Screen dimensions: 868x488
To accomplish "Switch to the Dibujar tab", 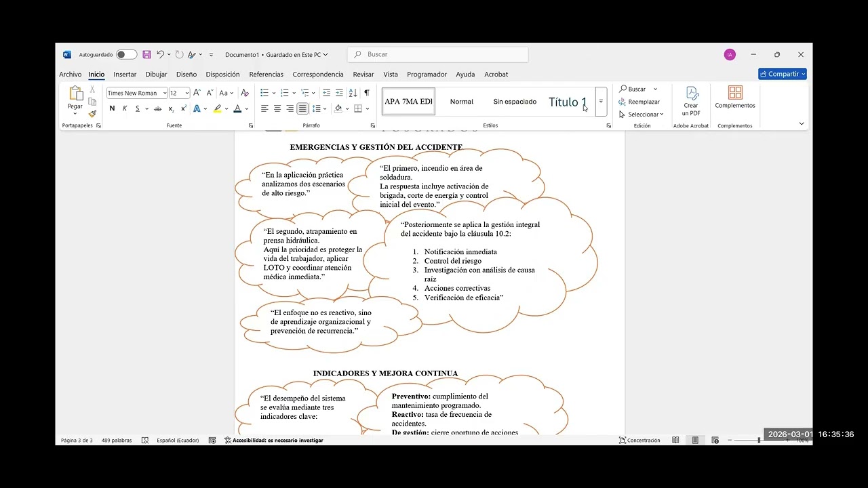I will tap(157, 75).
